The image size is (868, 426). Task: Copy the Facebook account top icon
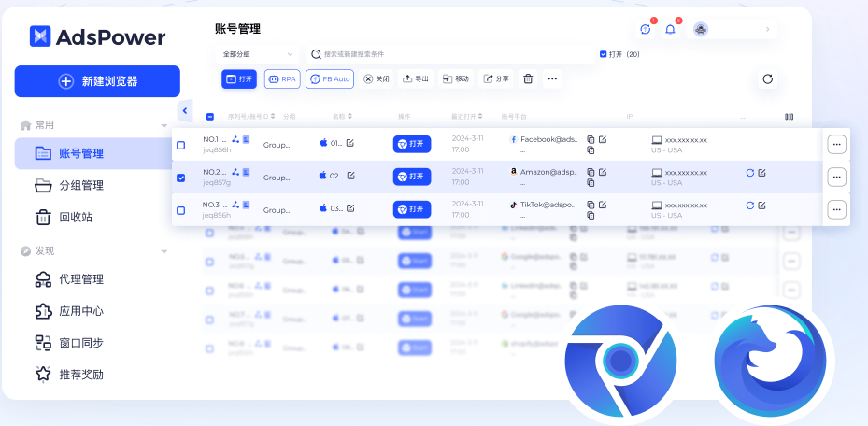pyautogui.click(x=591, y=139)
